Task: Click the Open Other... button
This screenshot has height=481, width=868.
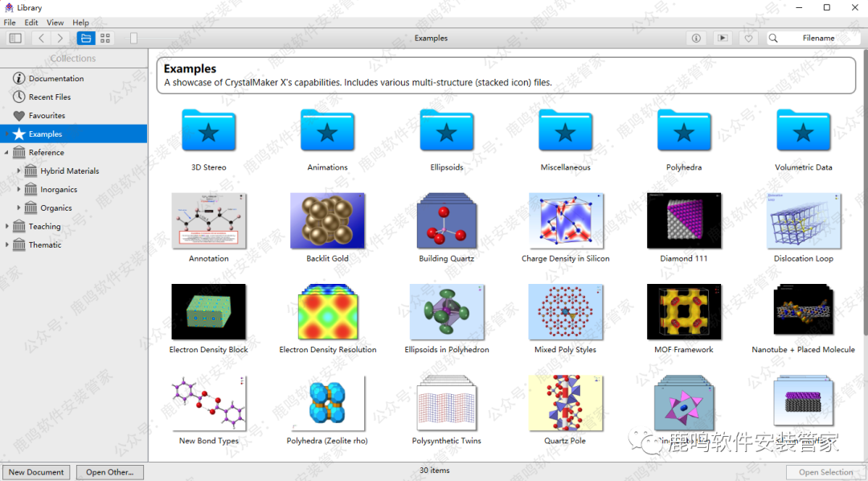Action: pos(109,472)
